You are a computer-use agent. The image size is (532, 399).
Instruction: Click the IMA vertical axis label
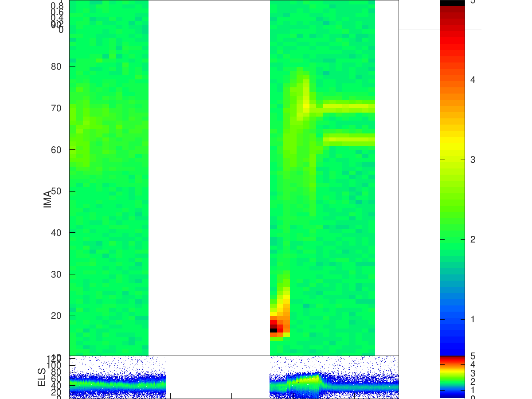[x=48, y=199]
